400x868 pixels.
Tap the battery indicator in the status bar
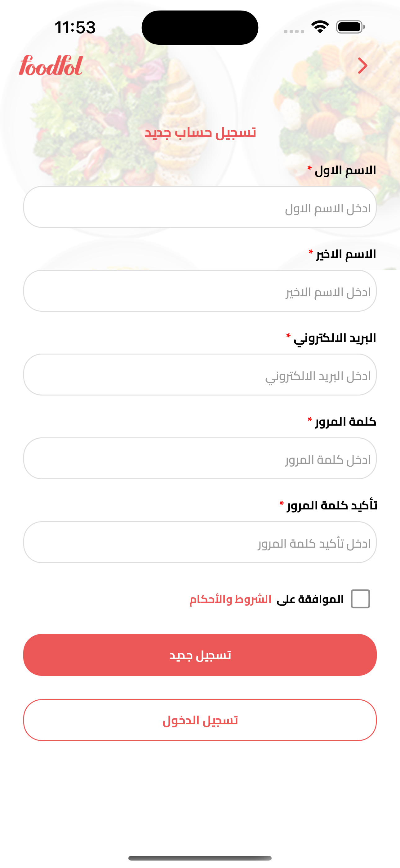349,27
